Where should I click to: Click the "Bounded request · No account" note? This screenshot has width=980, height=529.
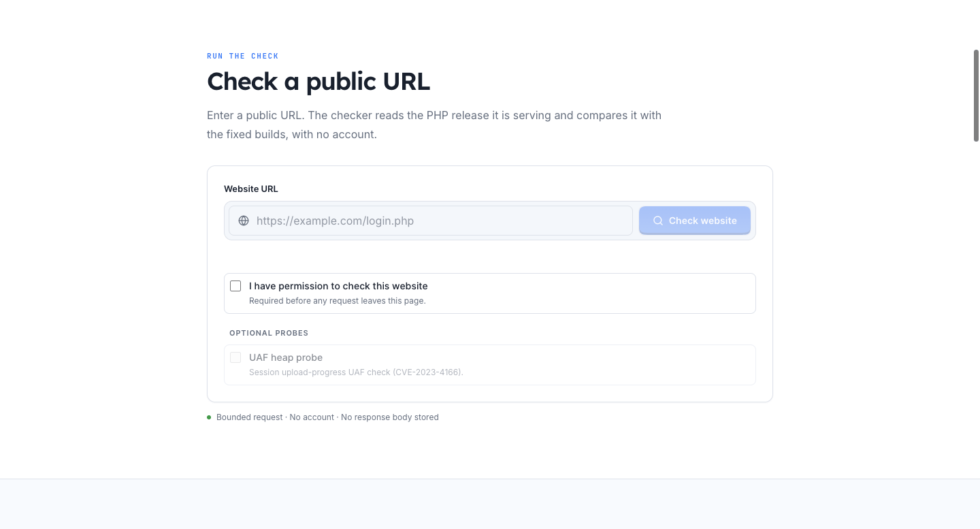(x=327, y=417)
